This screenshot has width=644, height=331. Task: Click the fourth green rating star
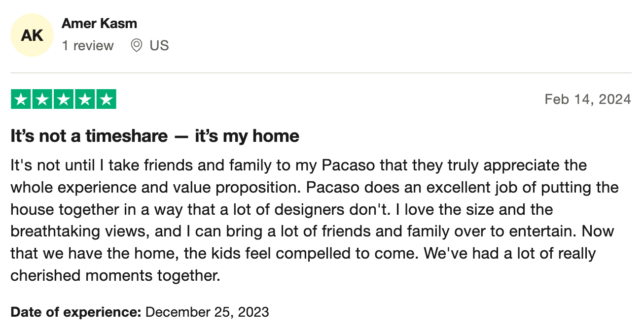(x=85, y=99)
